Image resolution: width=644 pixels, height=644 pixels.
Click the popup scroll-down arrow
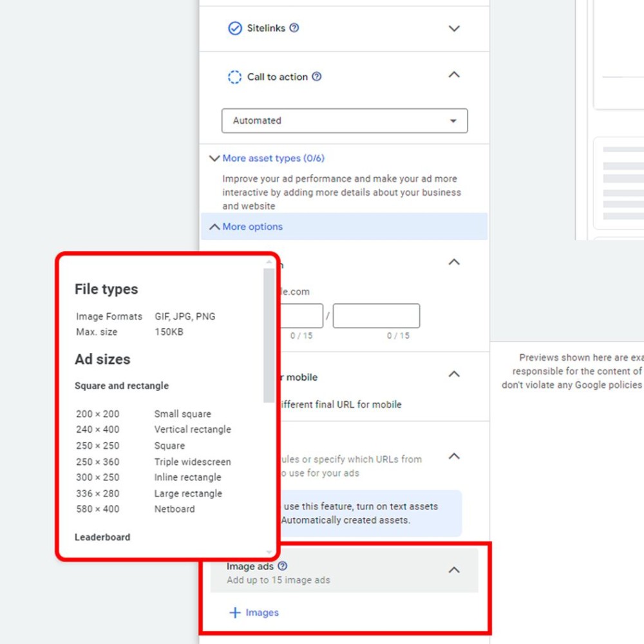269,553
